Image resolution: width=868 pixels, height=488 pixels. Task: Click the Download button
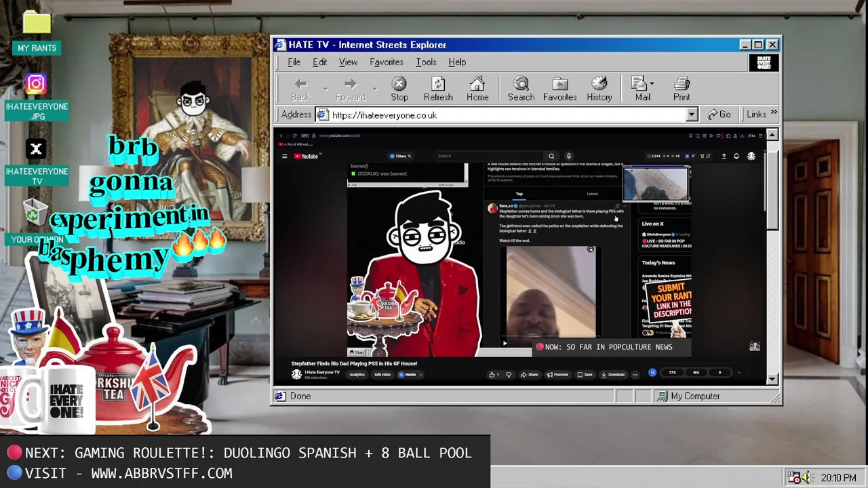point(613,374)
